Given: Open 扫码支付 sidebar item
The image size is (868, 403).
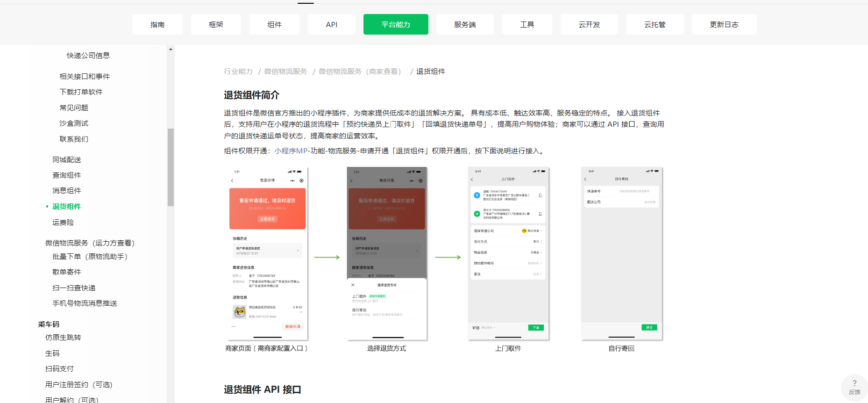Looking at the screenshot, I should click(x=59, y=368).
